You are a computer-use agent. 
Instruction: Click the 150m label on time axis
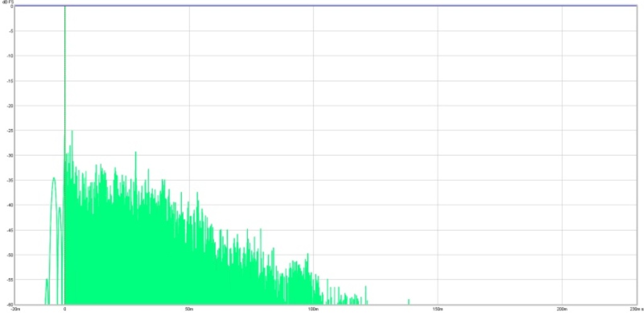(438, 308)
